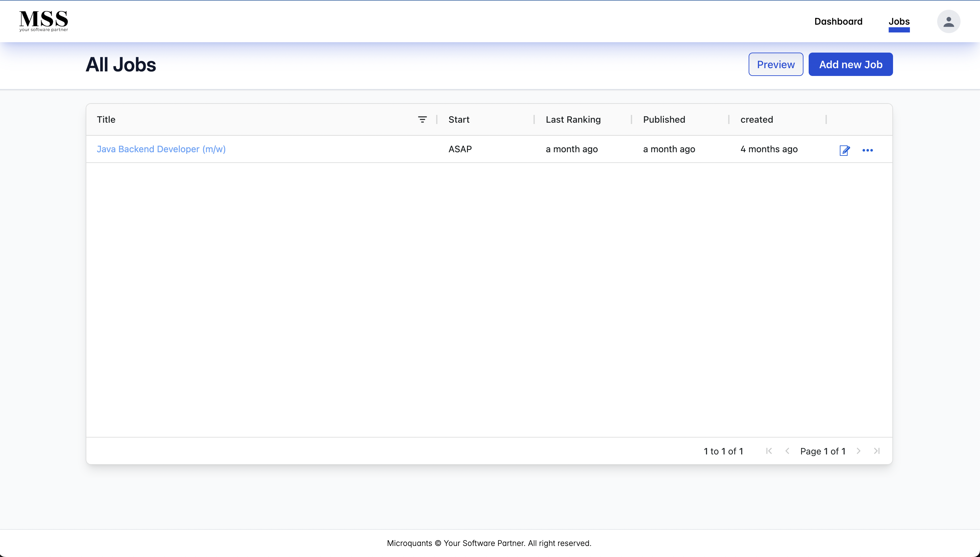The image size is (980, 557).
Task: Edit the Java Backend Developer job
Action: [x=845, y=150]
